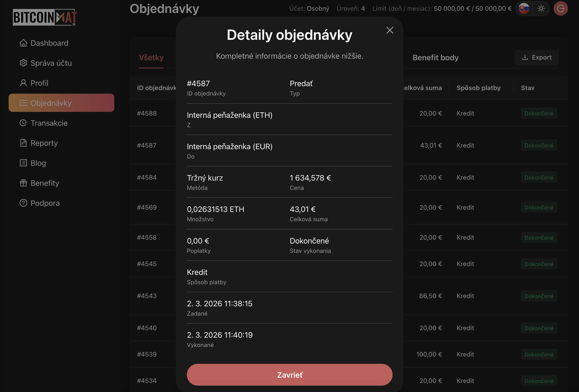The height and width of the screenshot is (392, 579).
Task: Open Podpora help section
Action: click(x=45, y=203)
